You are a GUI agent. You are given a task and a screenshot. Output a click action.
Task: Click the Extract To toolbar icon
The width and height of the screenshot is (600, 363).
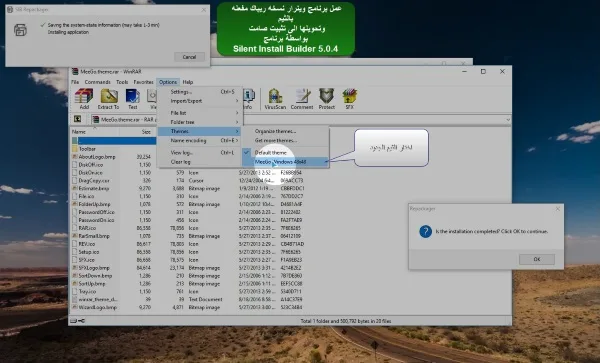point(108,99)
